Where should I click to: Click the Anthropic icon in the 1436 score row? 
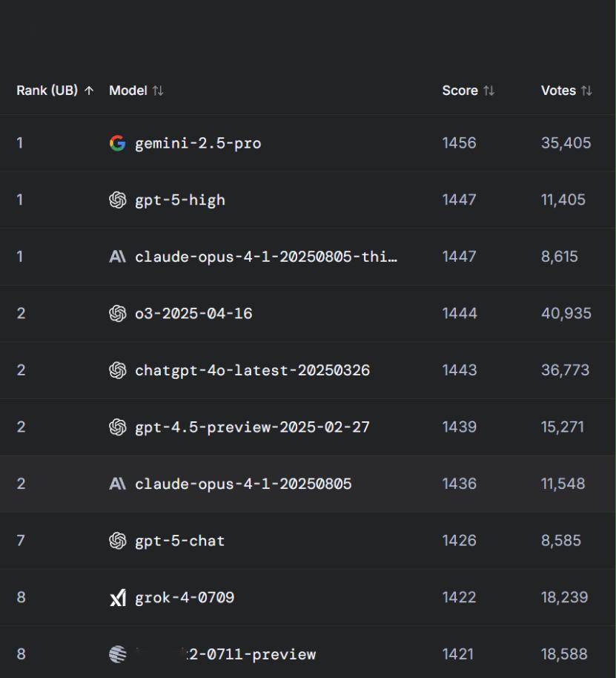tap(117, 484)
